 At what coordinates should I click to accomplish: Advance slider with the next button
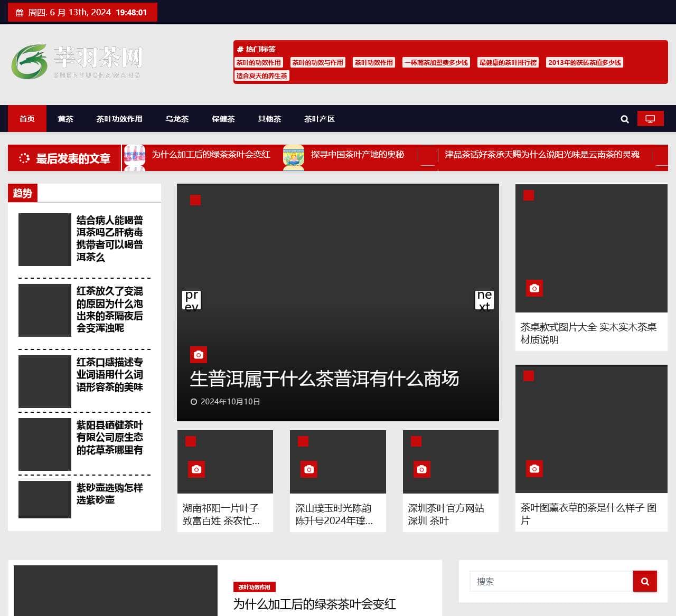point(484,300)
